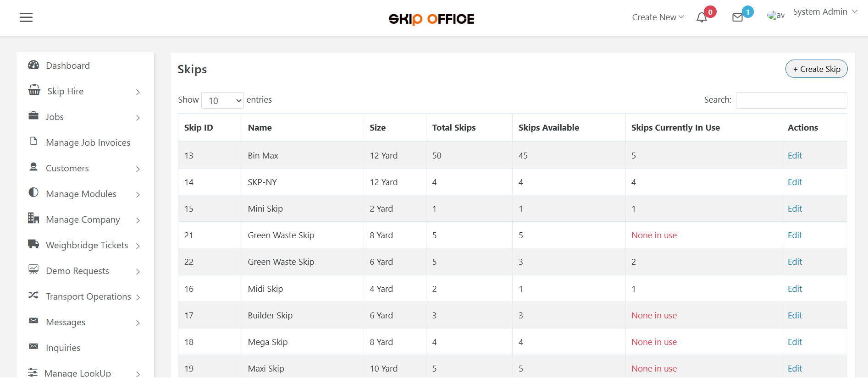The image size is (868, 383).
Task: Focus the Search input field
Action: 791,100
